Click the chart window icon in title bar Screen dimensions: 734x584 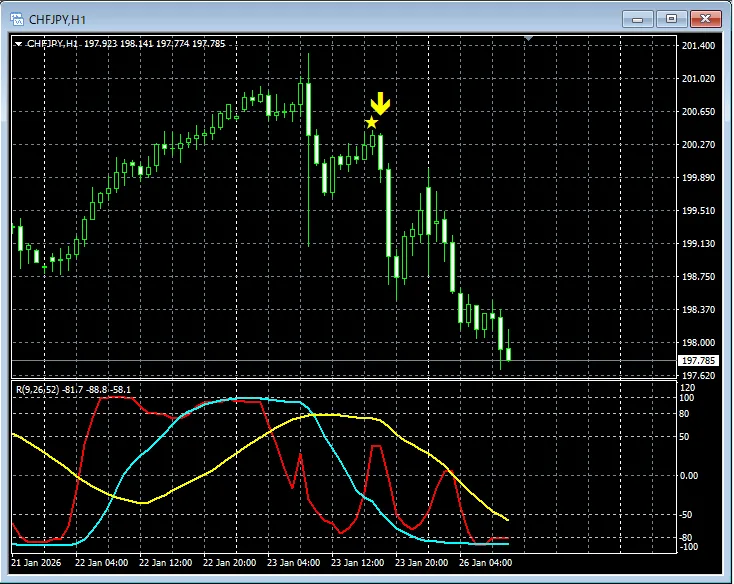(x=16, y=18)
